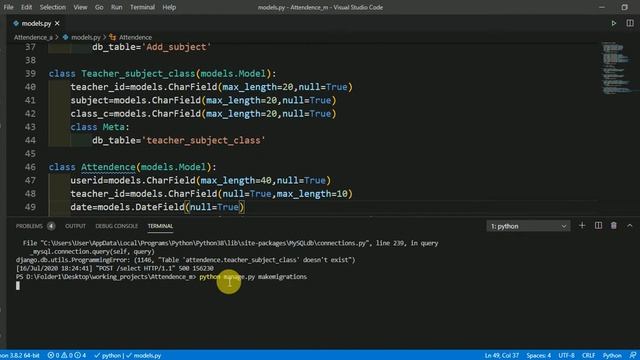Click errors and warnings count in status bar

pyautogui.click(x=67, y=356)
